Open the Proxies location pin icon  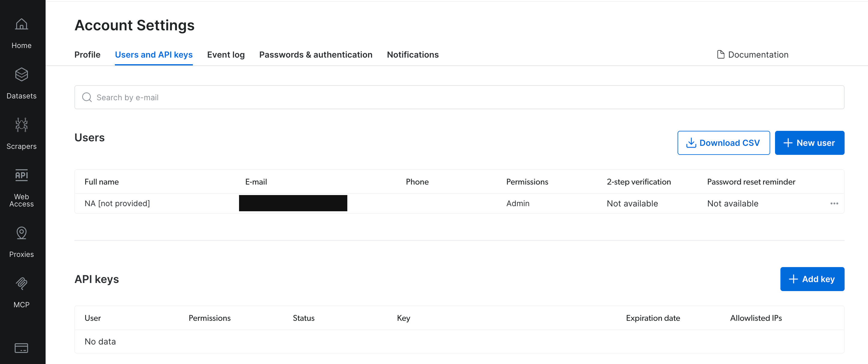point(21,233)
